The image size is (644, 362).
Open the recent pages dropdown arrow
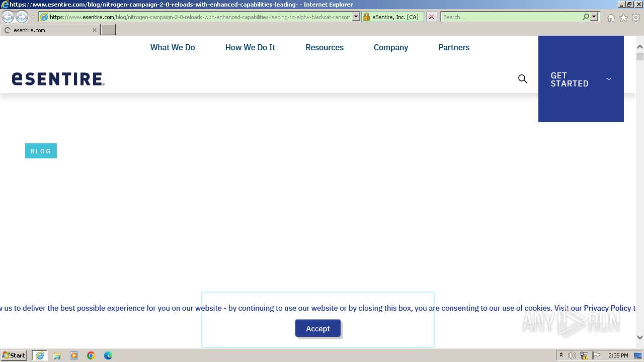pos(33,17)
